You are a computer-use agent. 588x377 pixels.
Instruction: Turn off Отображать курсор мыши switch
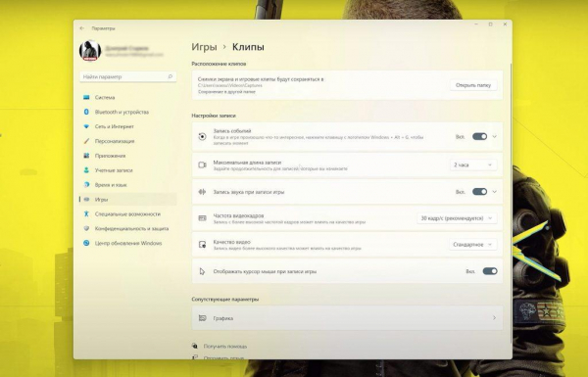click(490, 271)
